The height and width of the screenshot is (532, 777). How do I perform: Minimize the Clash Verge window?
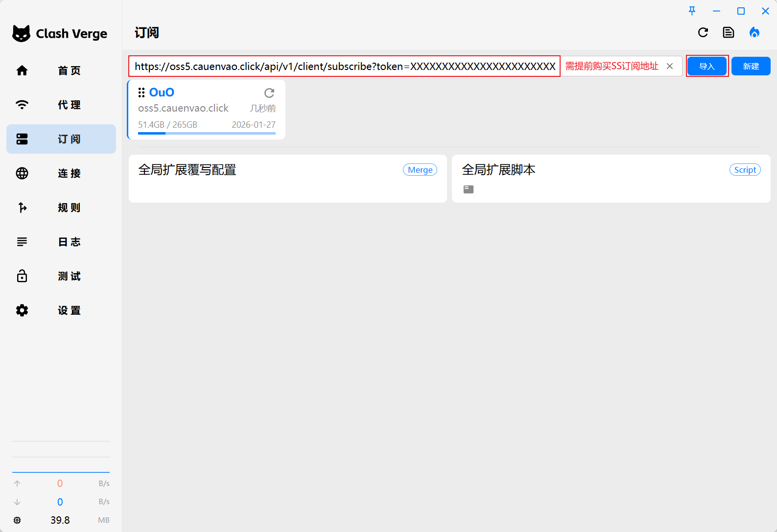click(x=716, y=11)
